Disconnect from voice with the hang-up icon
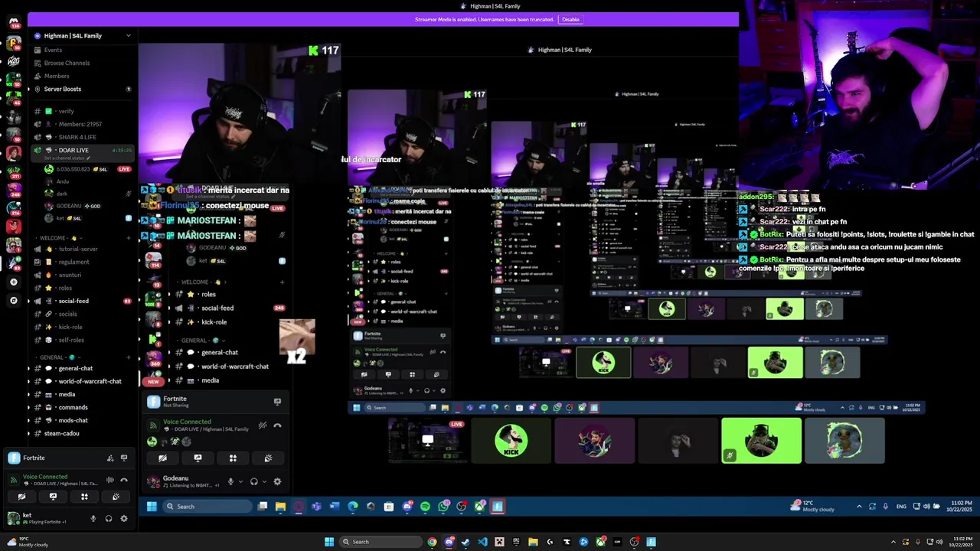 124,480
